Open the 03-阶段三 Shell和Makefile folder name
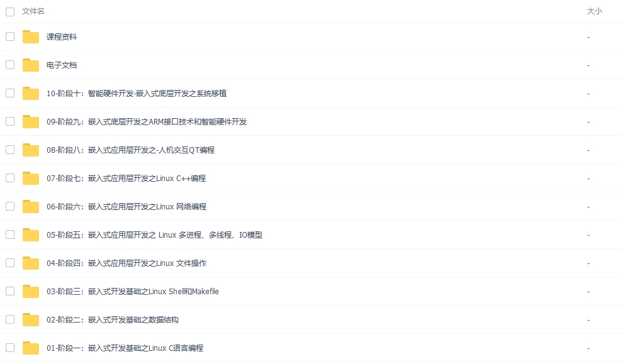The image size is (623, 364). point(132,292)
